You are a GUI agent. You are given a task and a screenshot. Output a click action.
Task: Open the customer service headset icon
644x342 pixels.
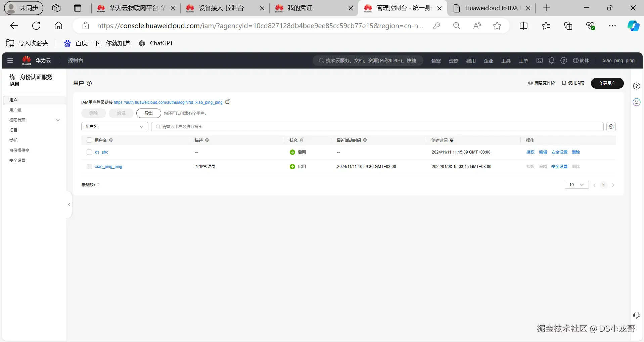[637, 315]
